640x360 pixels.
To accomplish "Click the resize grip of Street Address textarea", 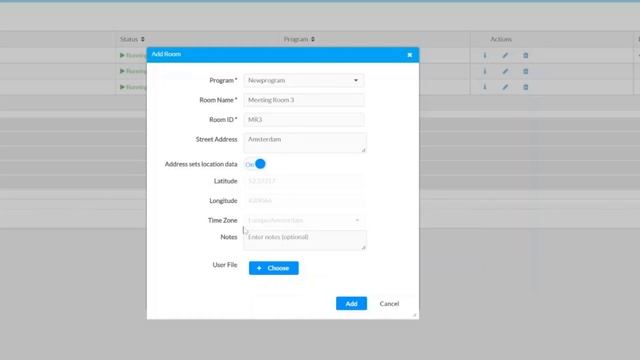I will point(363,150).
